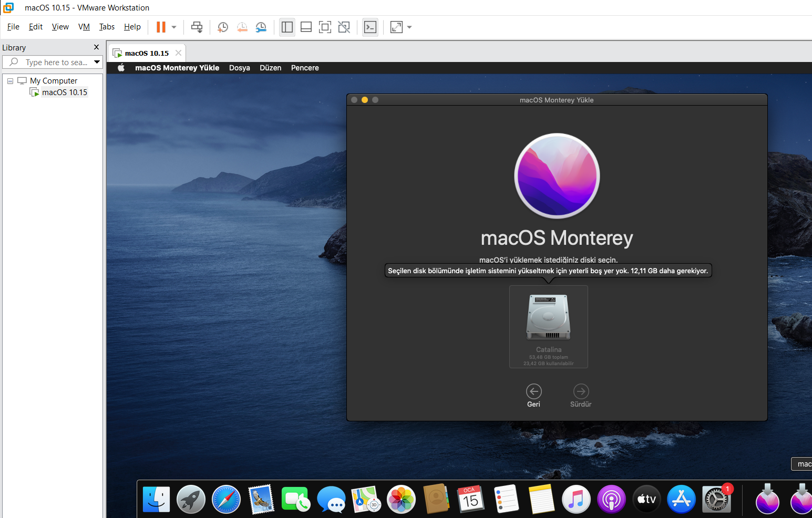Viewport: 812px width, 518px height.
Task: Close the macOS 10.15 tab
Action: click(x=179, y=53)
